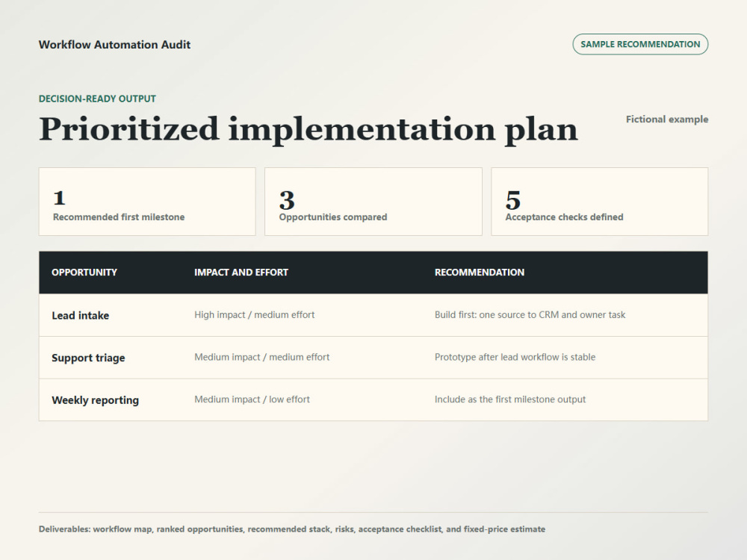Click Prototype after lead workflow is stable
Screen dimensions: 747x560
(x=515, y=357)
